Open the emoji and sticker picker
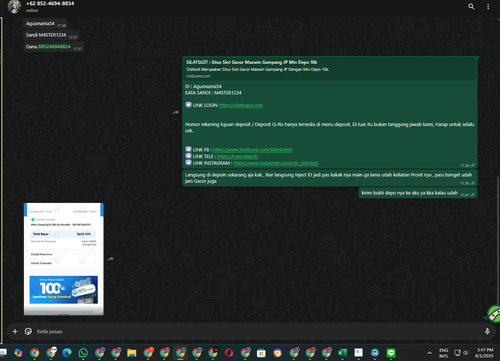This screenshot has width=500, height=361. click(x=28, y=331)
